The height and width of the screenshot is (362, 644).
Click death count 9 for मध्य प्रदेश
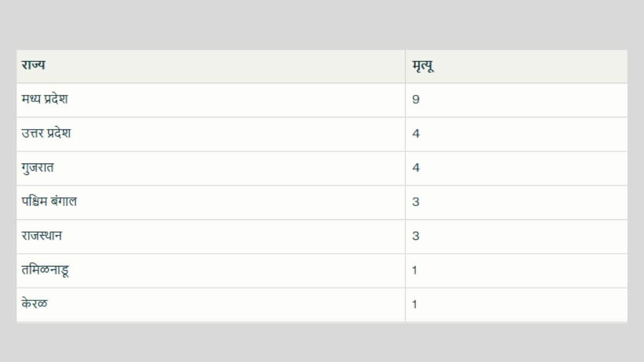coord(416,100)
